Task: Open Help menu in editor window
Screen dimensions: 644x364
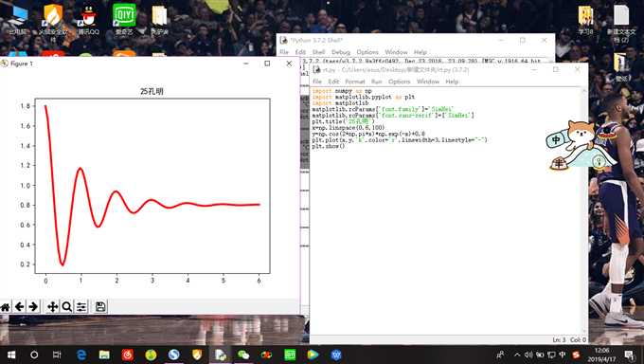Action: tap(452, 82)
